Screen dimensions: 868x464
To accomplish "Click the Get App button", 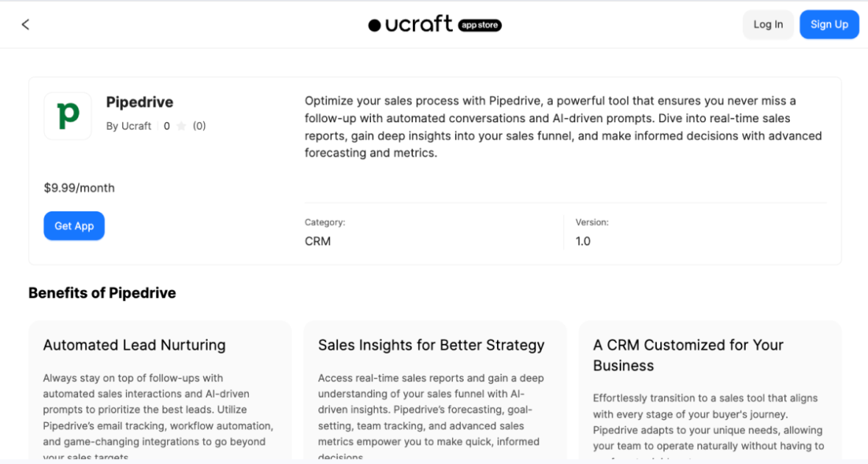I will (74, 225).
